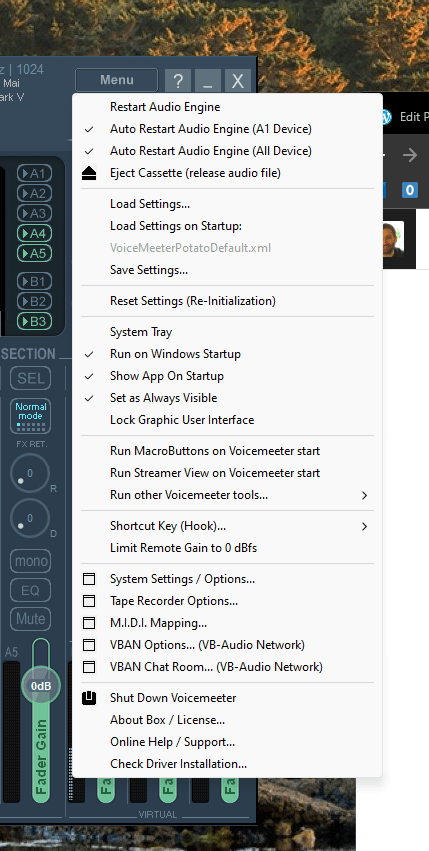The image size is (429, 851).
Task: Click the 0dB fader gain knob
Action: click(41, 686)
